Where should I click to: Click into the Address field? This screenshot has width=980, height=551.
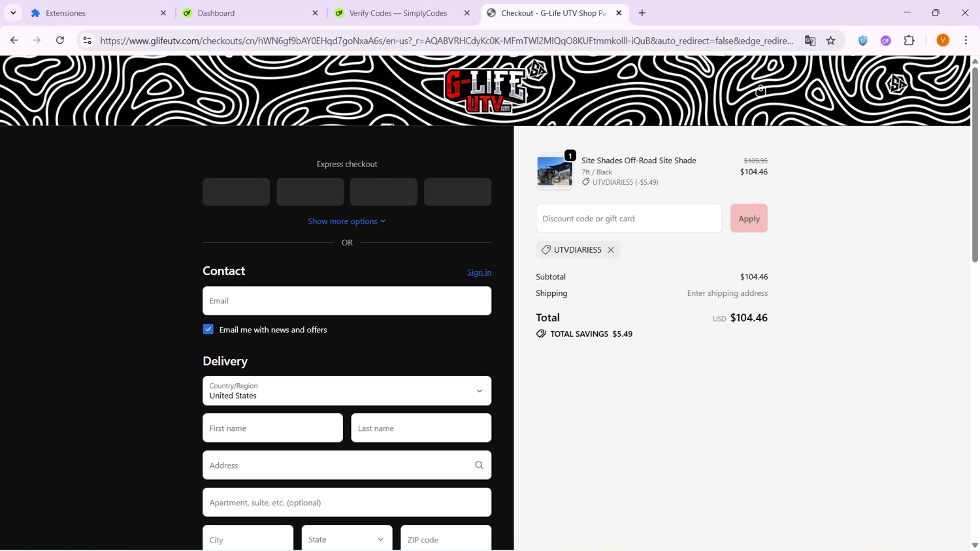[x=347, y=465]
